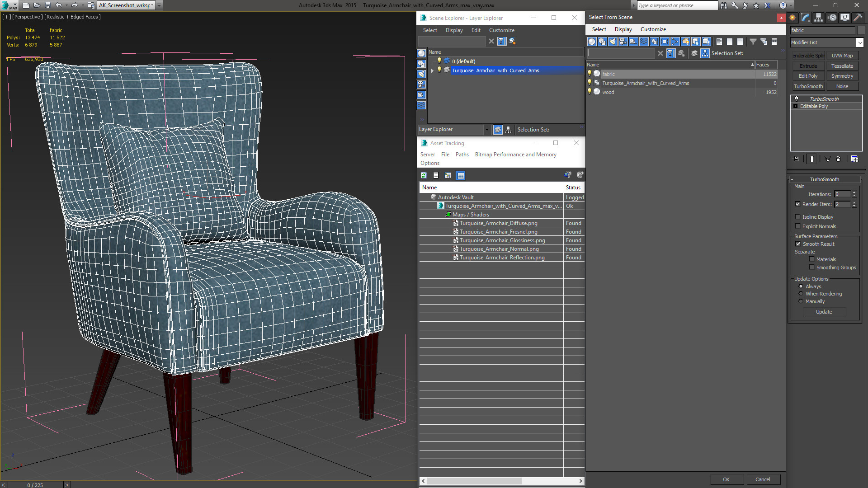Viewport: 868px width, 488px height.
Task: Click Select Invert icon in Select From Scene
Action: (740, 42)
